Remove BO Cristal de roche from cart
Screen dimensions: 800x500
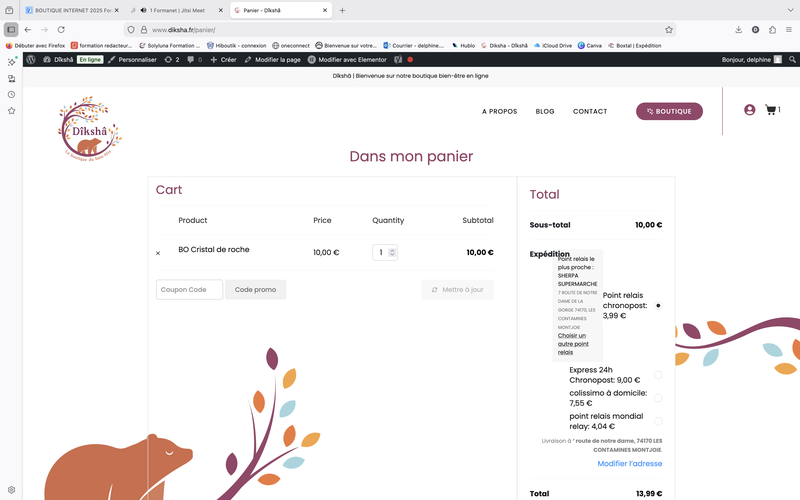click(158, 253)
